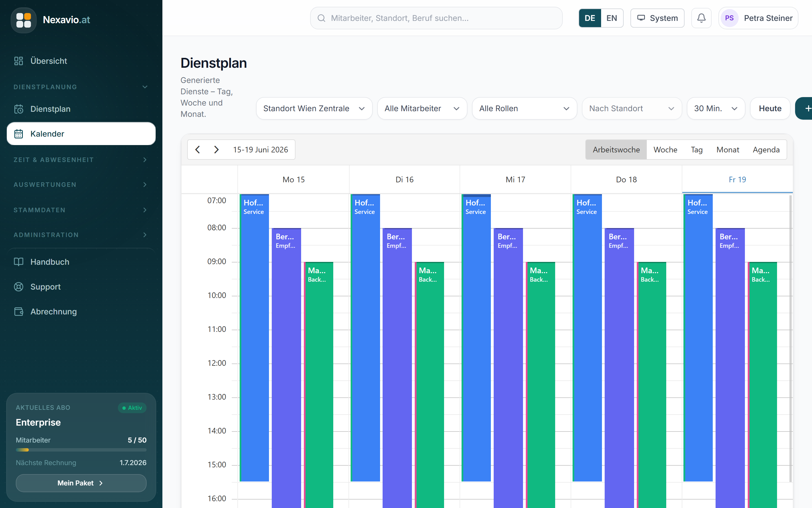Open the Alle Mitarbeiter dropdown
The width and height of the screenshot is (812, 508).
click(422, 109)
